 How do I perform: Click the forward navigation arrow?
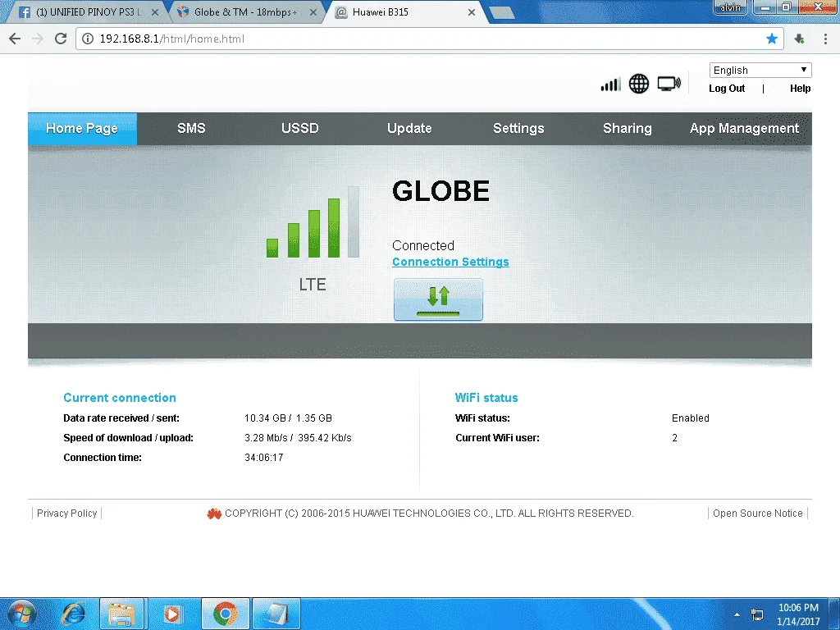(x=38, y=39)
